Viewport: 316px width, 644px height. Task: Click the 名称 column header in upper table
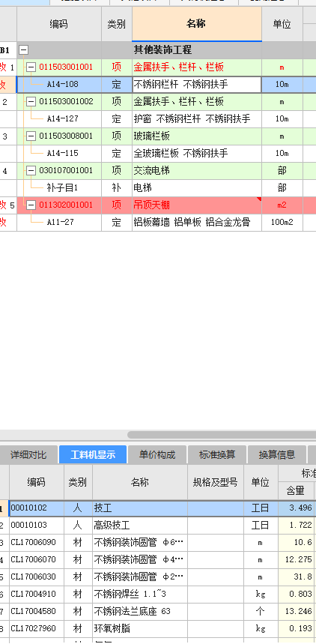click(197, 24)
